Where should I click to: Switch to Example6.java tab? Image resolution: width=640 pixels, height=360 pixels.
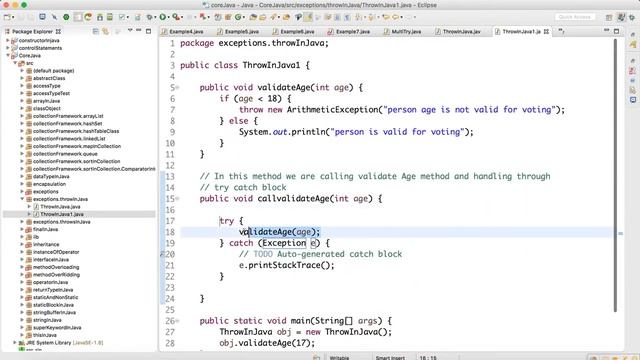(293, 31)
